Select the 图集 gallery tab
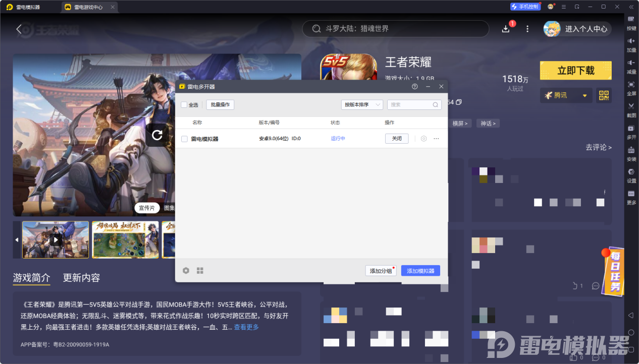639x364 pixels. pos(169,208)
